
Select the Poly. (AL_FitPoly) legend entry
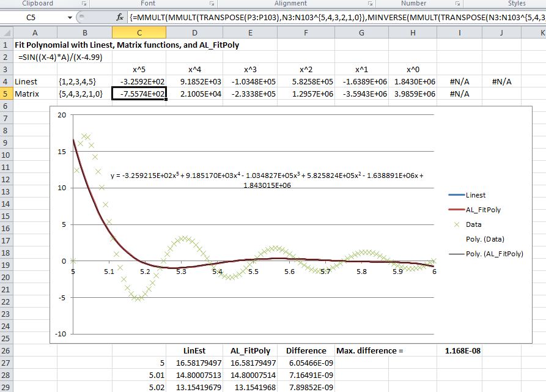494,254
